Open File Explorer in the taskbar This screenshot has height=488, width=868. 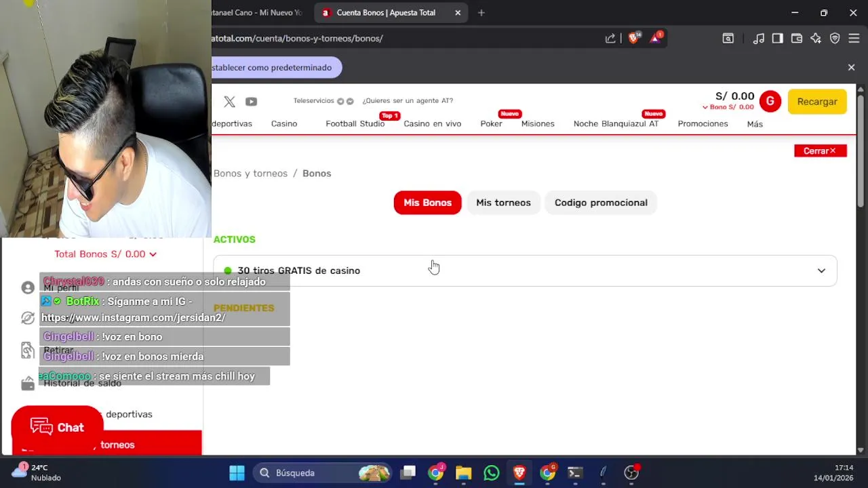[463, 472]
